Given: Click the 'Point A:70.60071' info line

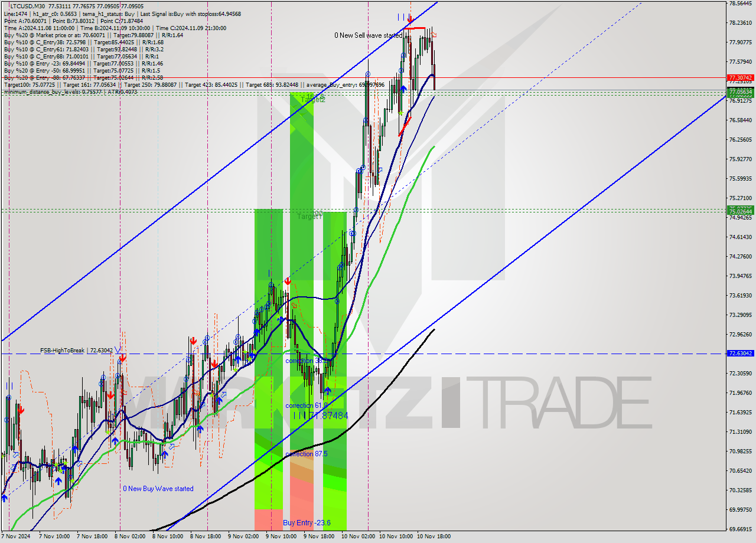Looking at the screenshot, I should (73, 21).
